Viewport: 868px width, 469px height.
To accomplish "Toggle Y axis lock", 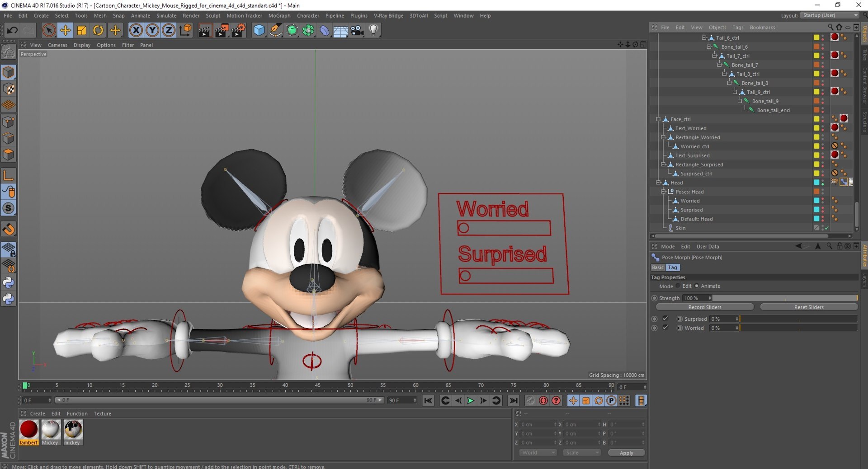I will (152, 30).
